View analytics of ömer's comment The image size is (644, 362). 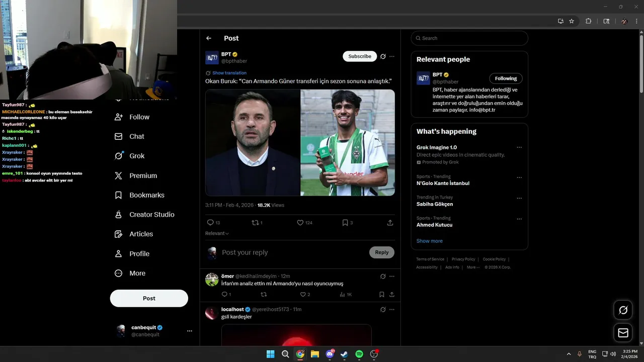tap(342, 295)
